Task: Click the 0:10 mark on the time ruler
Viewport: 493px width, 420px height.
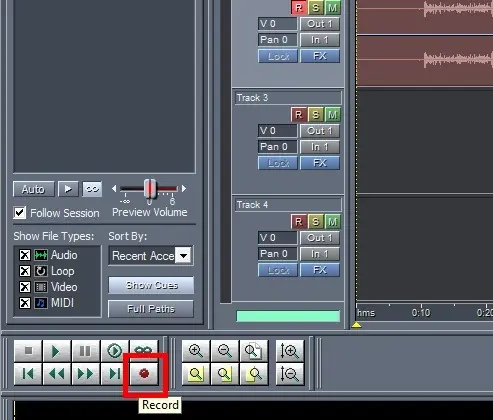Action: (x=421, y=313)
